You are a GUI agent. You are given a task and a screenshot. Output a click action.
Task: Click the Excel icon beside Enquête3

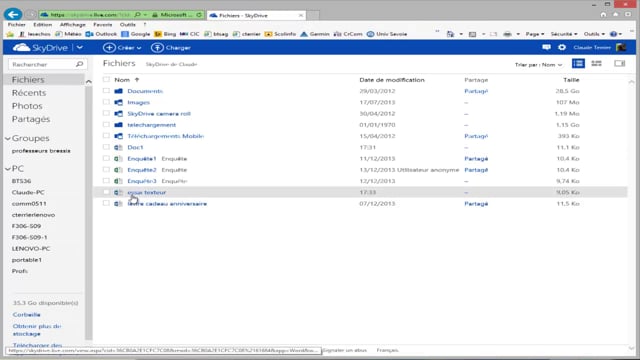coord(118,181)
